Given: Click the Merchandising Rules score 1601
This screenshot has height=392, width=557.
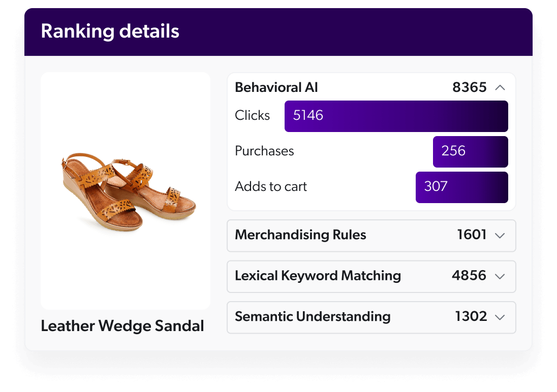Looking at the screenshot, I should pos(472,235).
